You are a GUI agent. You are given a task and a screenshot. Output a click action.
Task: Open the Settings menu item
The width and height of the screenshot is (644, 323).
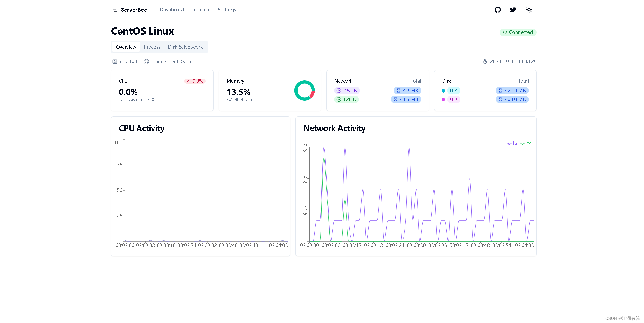[x=227, y=10]
